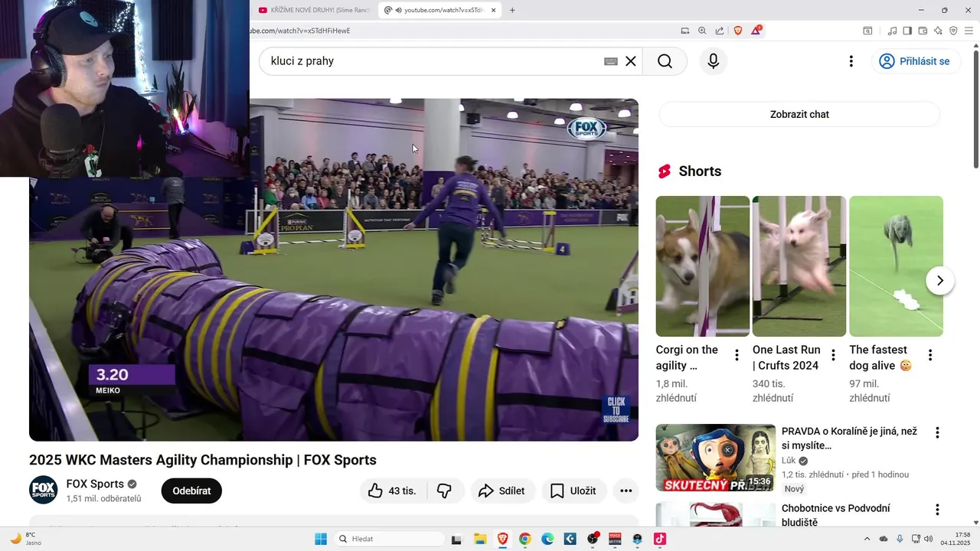Open the Corgi on the agility short
Image resolution: width=980 pixels, height=551 pixels.
703,266
